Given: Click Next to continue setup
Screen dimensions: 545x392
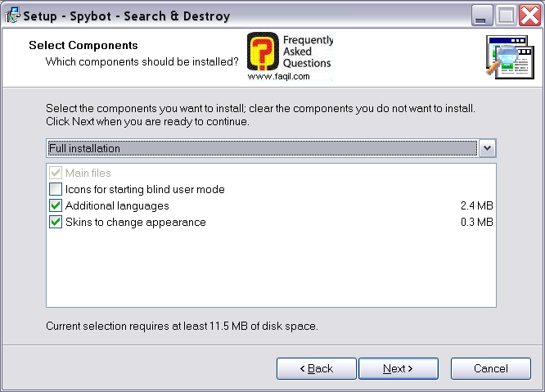Looking at the screenshot, I should [x=399, y=368].
